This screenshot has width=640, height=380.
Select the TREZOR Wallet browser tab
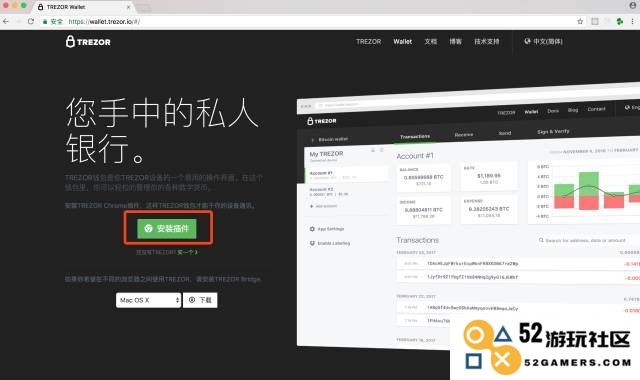click(x=84, y=7)
